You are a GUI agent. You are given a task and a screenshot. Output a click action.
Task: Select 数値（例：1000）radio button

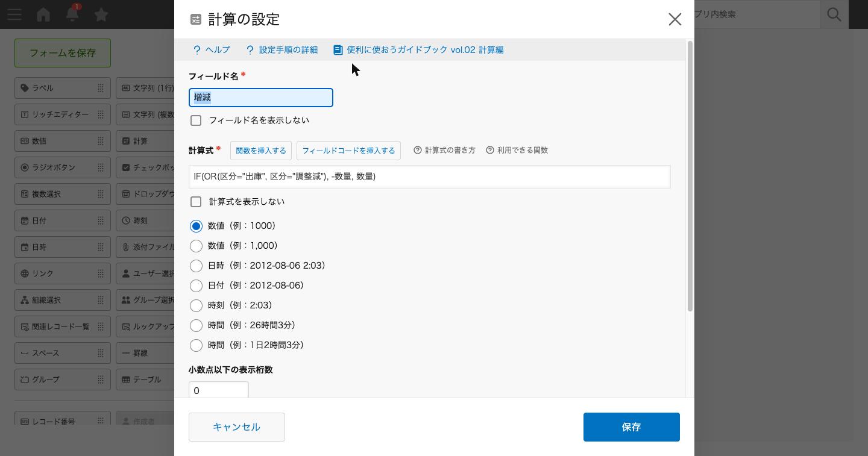(196, 226)
